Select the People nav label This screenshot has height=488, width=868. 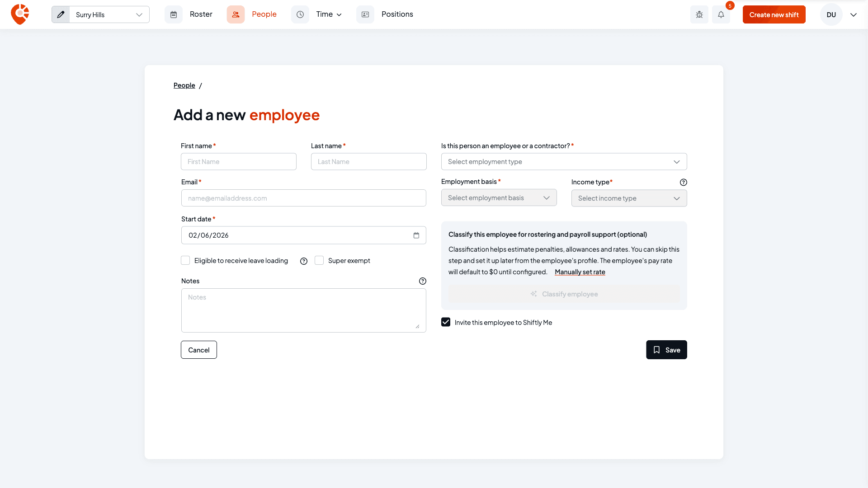(264, 14)
